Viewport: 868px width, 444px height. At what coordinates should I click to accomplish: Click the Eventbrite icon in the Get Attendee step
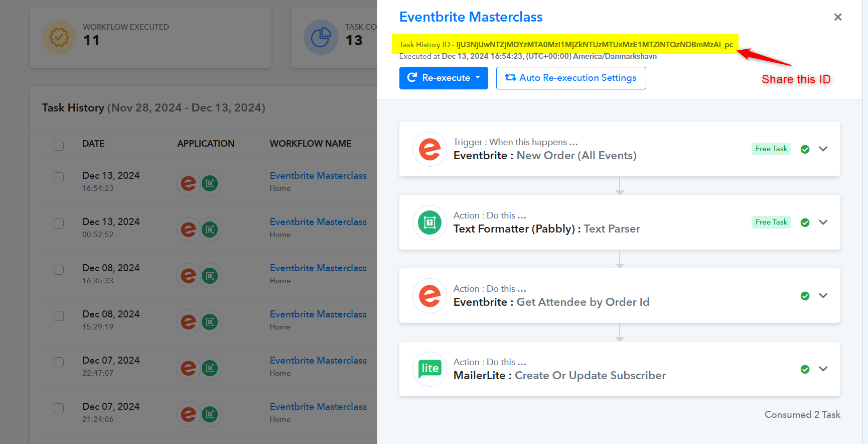coord(430,296)
